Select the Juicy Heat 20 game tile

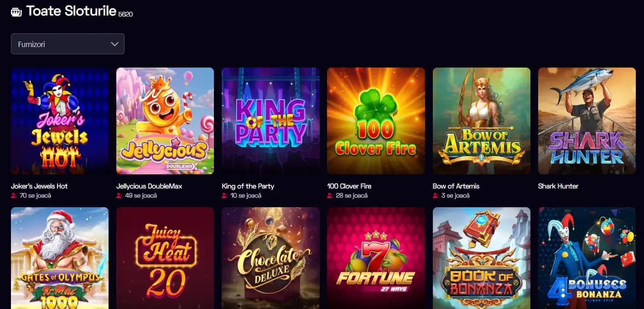165,258
